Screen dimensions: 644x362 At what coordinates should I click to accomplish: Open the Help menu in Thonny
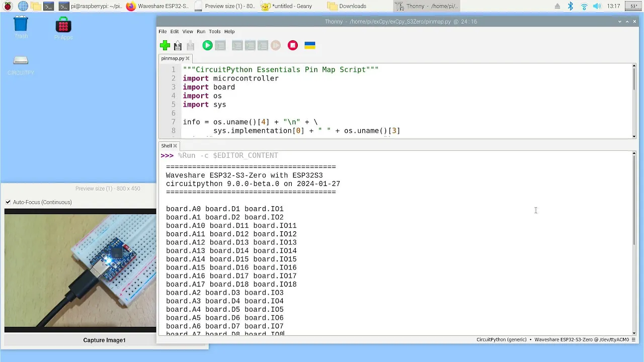click(229, 31)
